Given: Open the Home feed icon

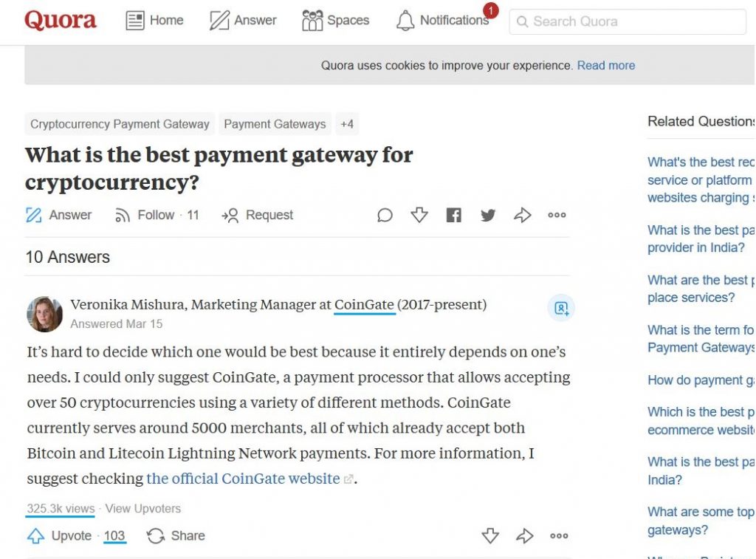Looking at the screenshot, I should [135, 21].
